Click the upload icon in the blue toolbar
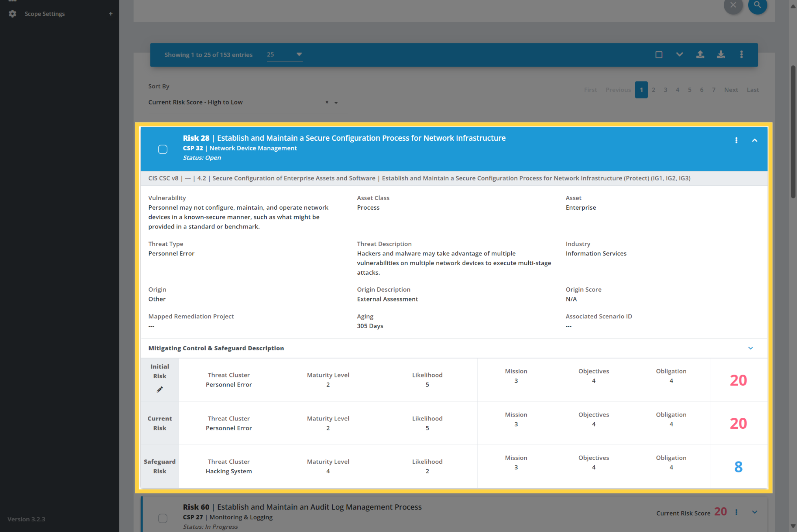 pos(700,54)
